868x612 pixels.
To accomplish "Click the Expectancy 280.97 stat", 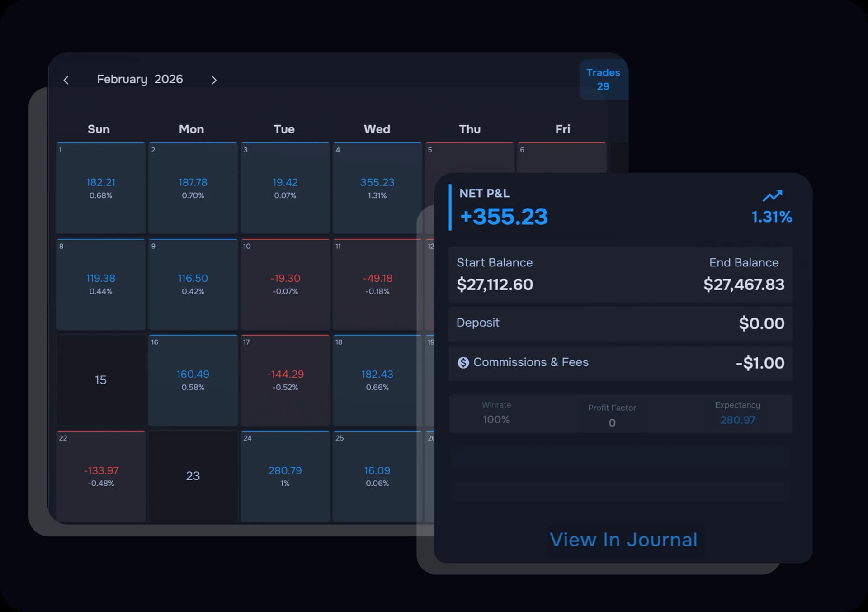I will click(x=737, y=413).
